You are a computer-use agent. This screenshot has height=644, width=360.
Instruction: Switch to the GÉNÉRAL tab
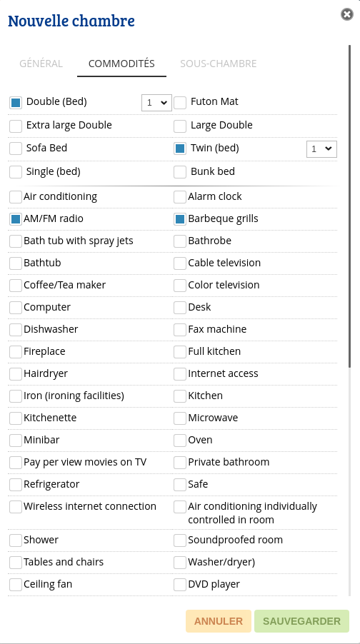[x=41, y=64]
